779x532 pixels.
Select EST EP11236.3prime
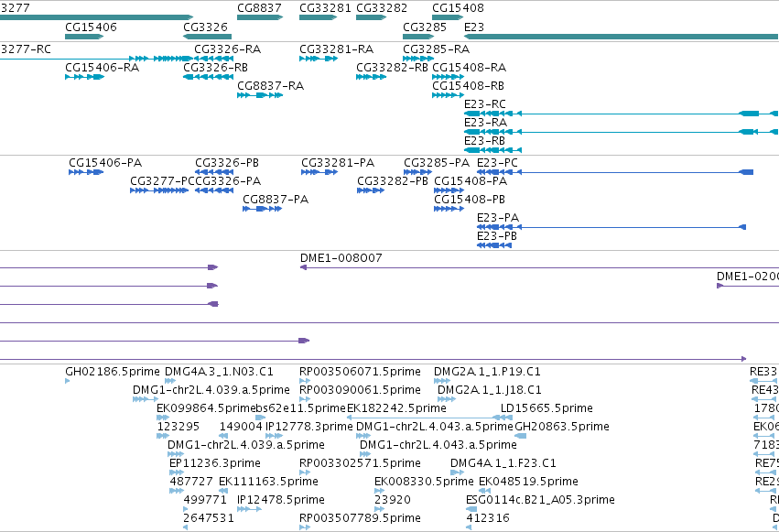[x=214, y=463]
